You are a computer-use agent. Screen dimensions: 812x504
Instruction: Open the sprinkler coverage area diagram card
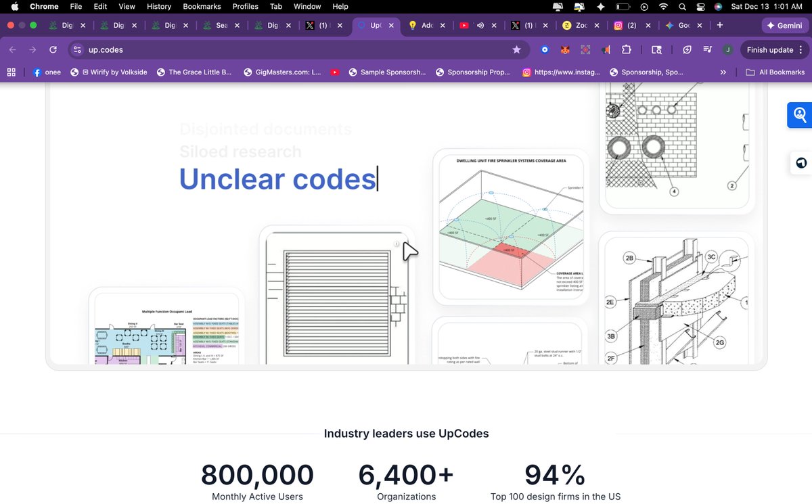[511, 228]
